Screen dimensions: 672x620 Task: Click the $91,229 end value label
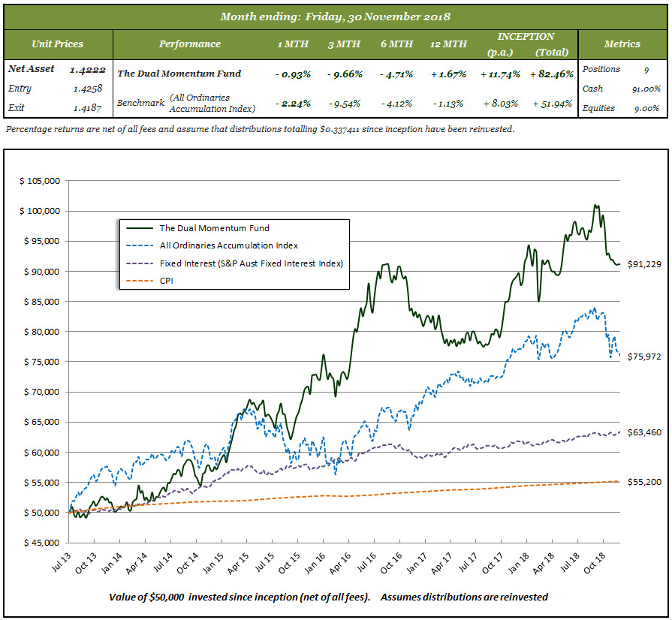point(643,264)
